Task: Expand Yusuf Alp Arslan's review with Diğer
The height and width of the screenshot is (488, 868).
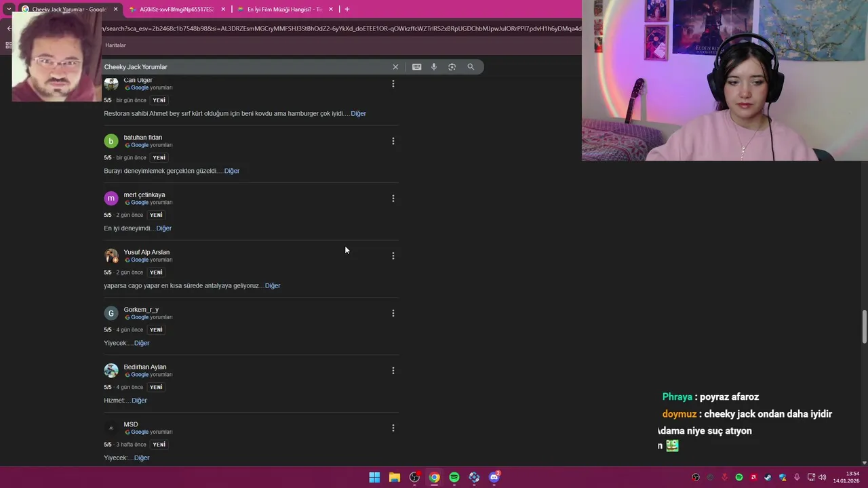Action: (273, 286)
